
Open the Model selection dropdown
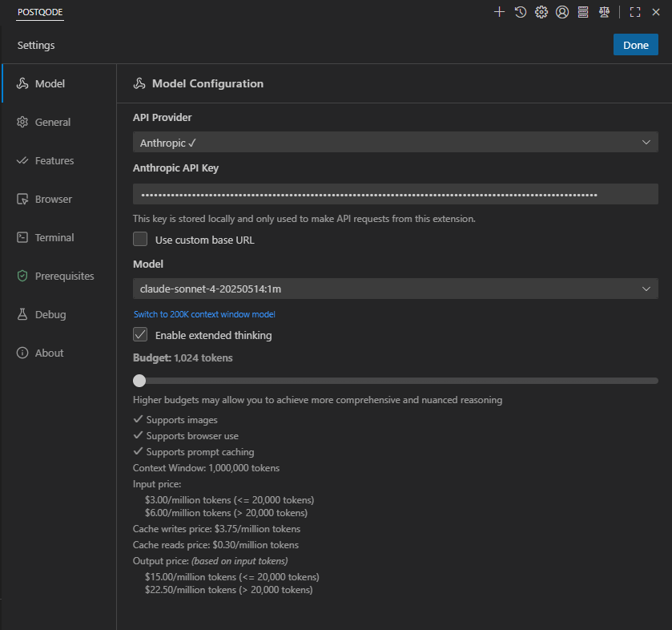pyautogui.click(x=395, y=289)
